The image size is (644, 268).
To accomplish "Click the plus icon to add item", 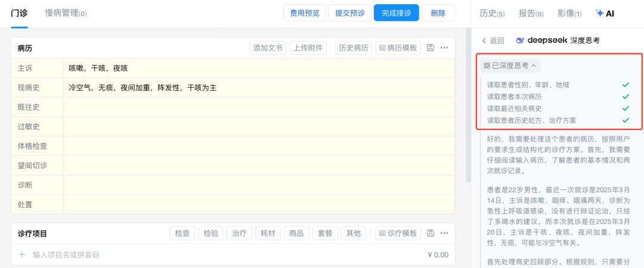I will (x=22, y=255).
